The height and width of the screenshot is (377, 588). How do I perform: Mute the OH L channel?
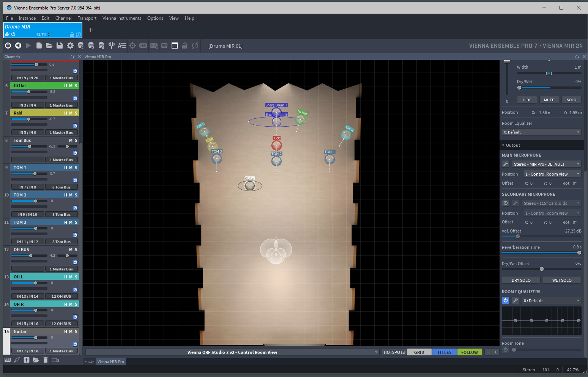pos(71,277)
